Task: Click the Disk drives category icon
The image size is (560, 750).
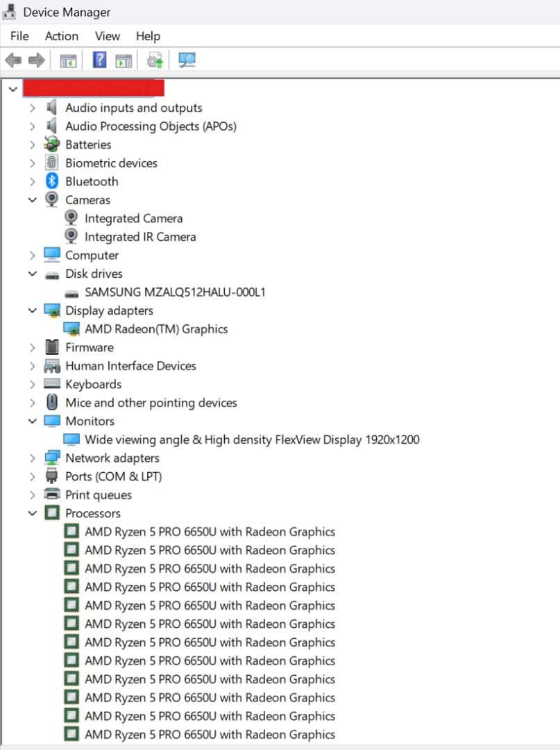Action: coord(51,275)
